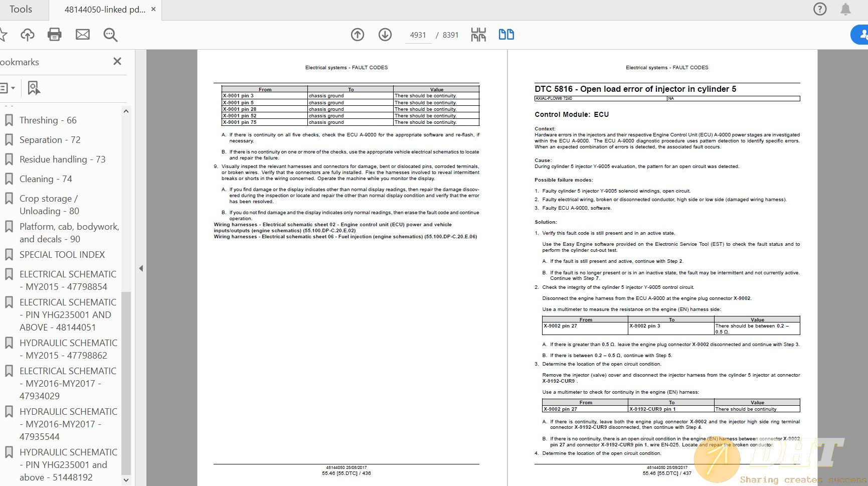Click the 'Possible failure modes:' label
This screenshot has width=868, height=486.
[564, 180]
